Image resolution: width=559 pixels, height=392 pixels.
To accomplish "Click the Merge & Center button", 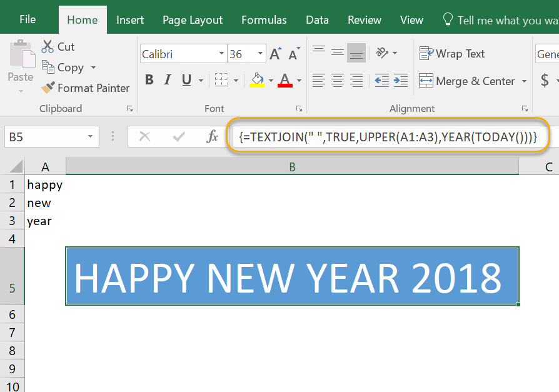I will click(x=467, y=81).
